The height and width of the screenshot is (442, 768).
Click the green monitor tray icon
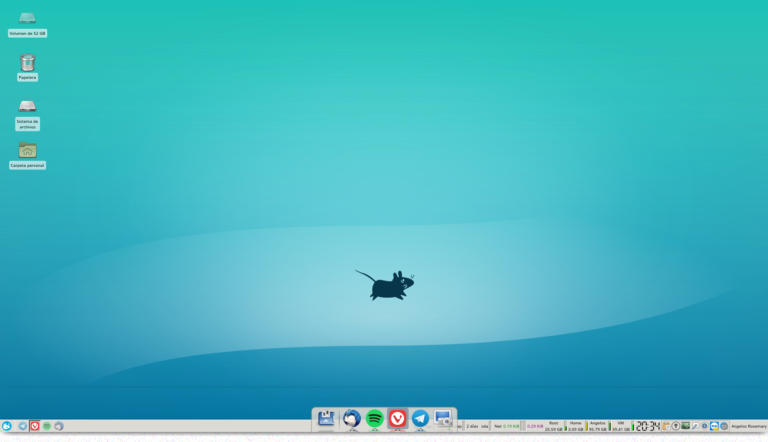point(685,426)
